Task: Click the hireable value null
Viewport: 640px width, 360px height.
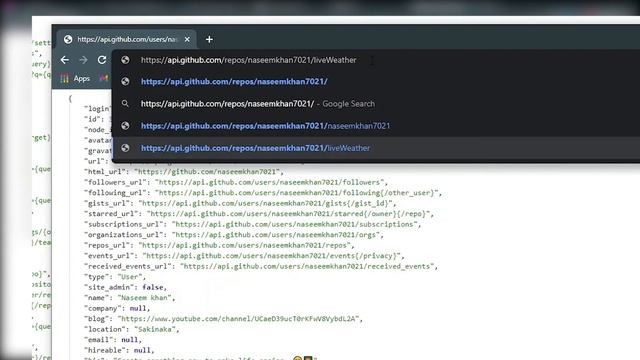Action: 142,351
